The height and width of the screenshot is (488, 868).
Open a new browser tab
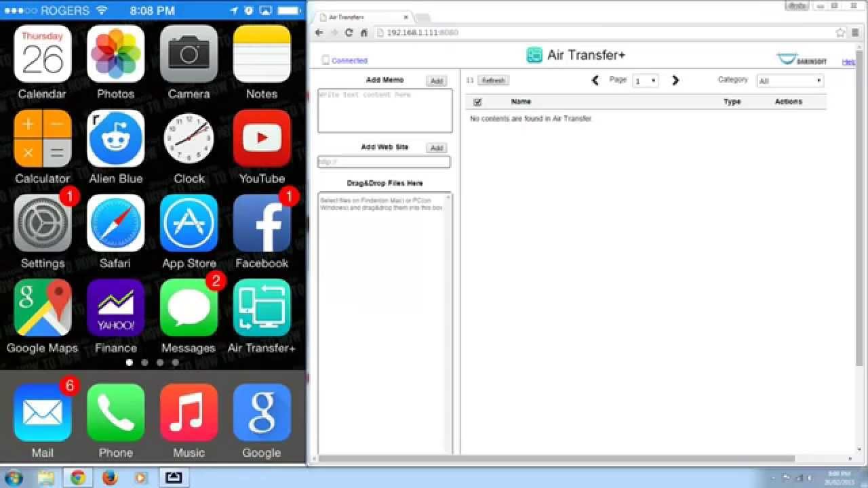pos(422,17)
